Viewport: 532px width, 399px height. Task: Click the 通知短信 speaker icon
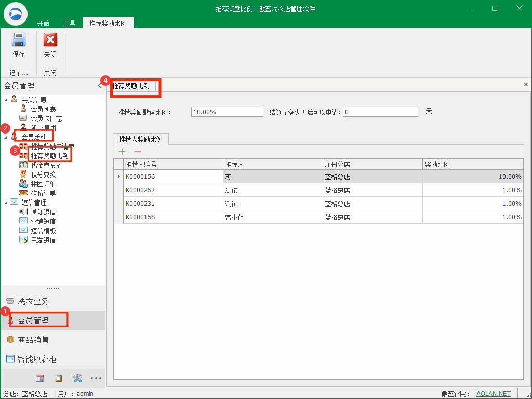coord(23,211)
